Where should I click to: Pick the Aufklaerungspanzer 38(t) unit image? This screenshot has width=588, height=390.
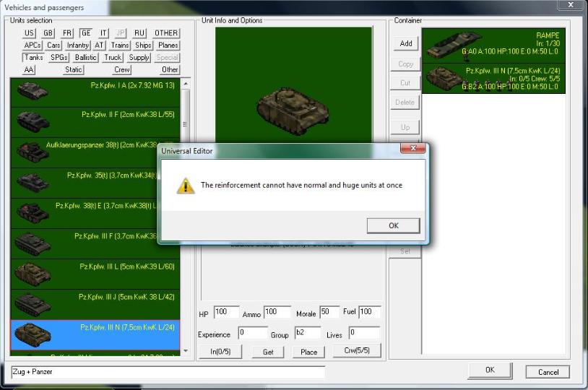pos(33,152)
